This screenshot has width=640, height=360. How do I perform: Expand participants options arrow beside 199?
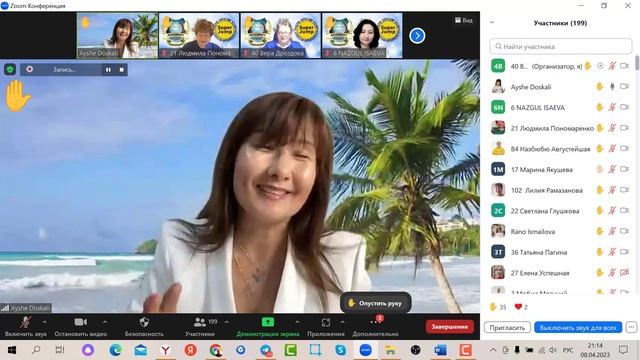[227, 322]
